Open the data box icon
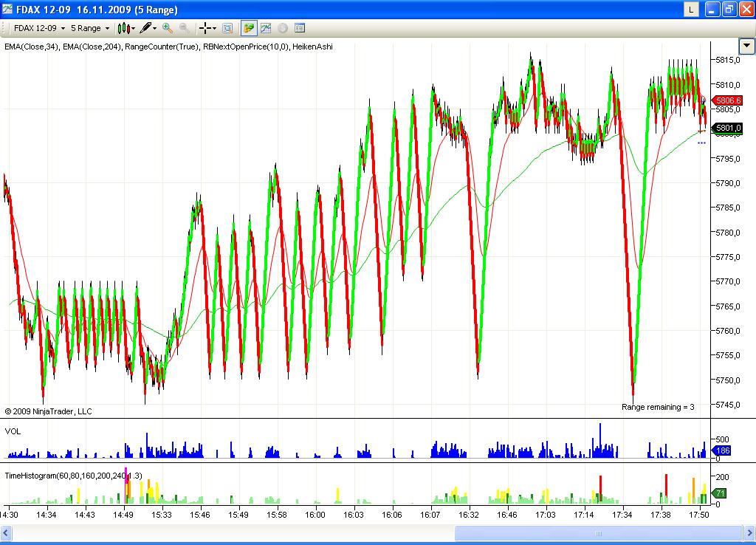This screenshot has height=545, width=756. pyautogui.click(x=227, y=29)
